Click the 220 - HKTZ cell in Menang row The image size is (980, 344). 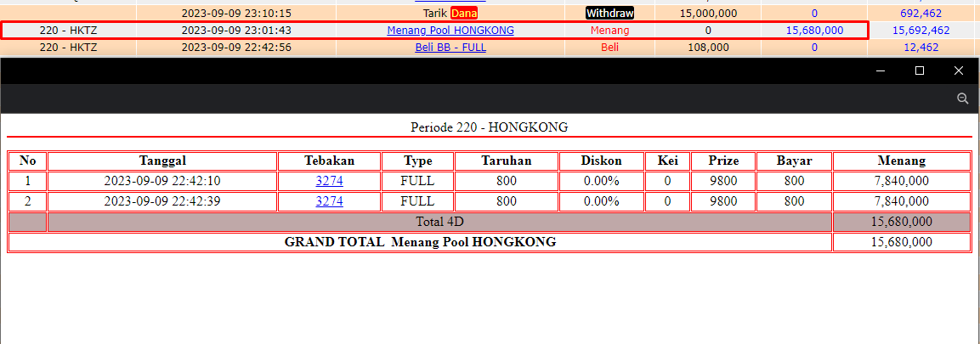pos(68,30)
